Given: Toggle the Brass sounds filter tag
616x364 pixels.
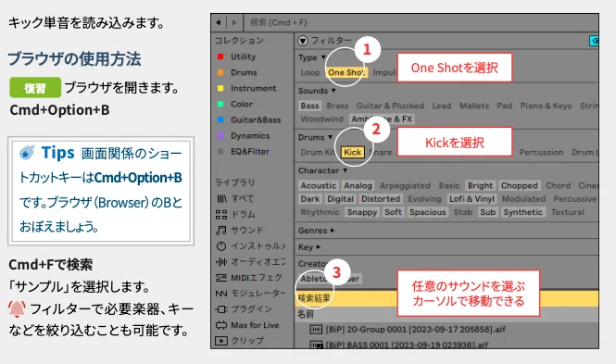Looking at the screenshot, I should [337, 106].
